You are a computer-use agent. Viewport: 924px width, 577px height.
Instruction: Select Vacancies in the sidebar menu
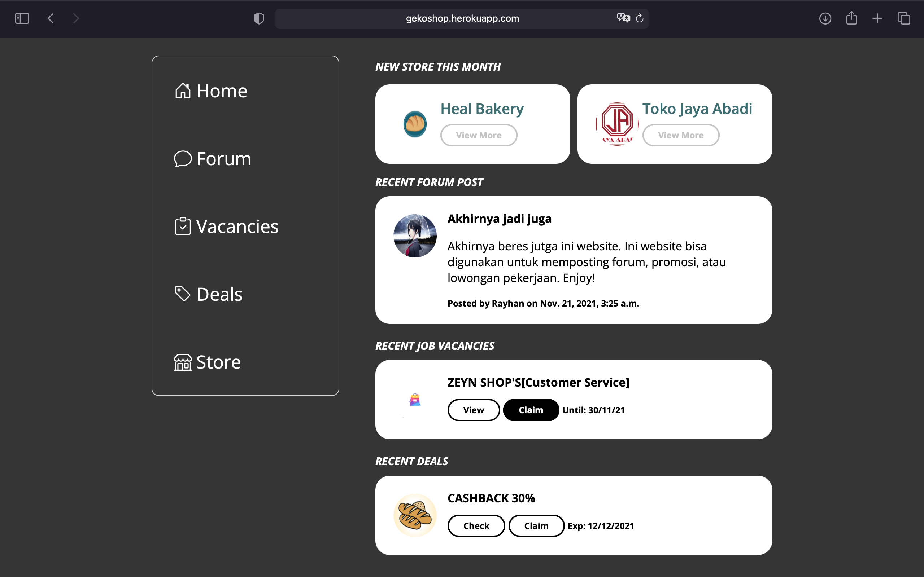click(226, 227)
